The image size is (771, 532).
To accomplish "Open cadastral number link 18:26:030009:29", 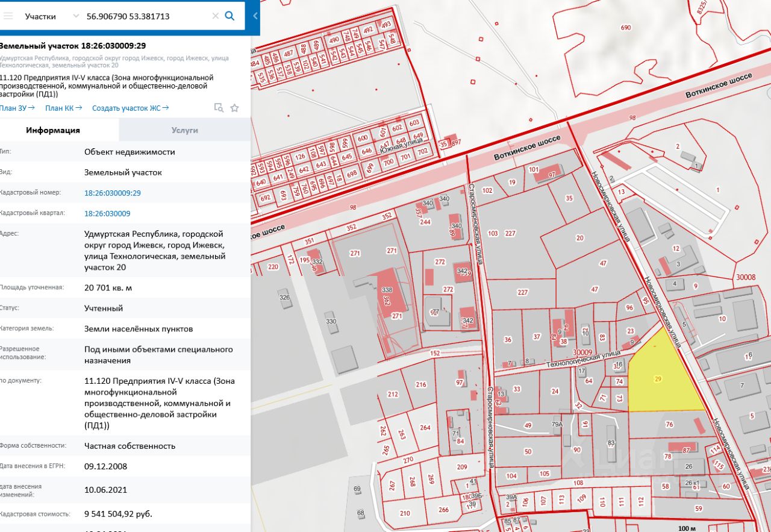I will click(113, 193).
